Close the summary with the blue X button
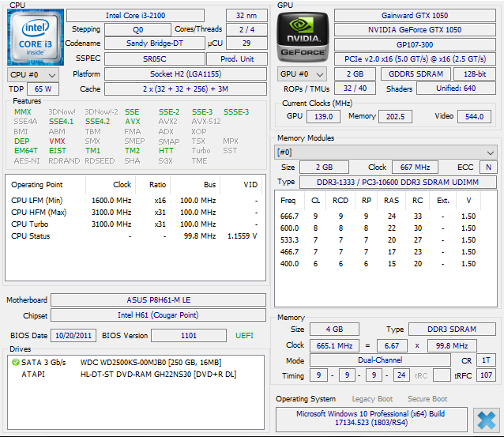Image resolution: width=504 pixels, height=437 pixels. (x=485, y=419)
